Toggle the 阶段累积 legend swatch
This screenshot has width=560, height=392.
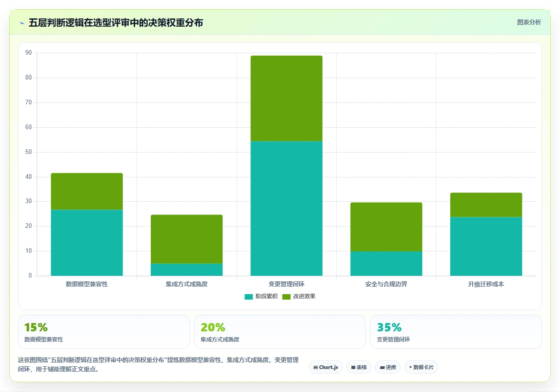(x=249, y=296)
